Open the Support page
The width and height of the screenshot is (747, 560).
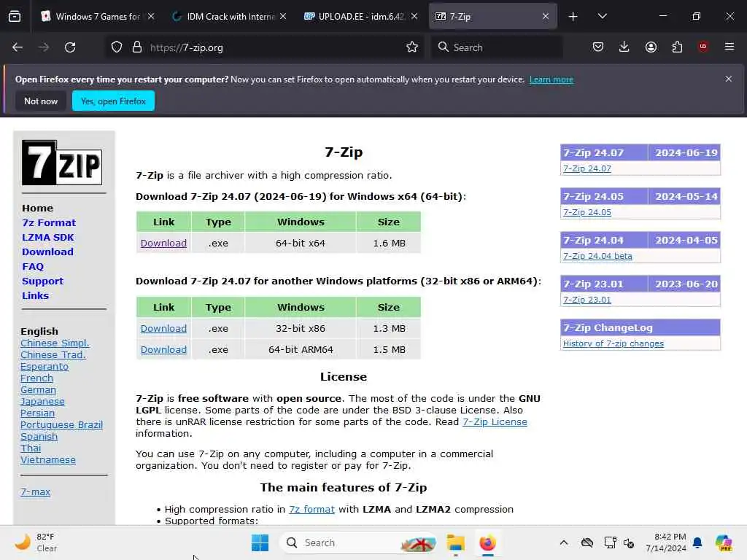click(x=42, y=281)
